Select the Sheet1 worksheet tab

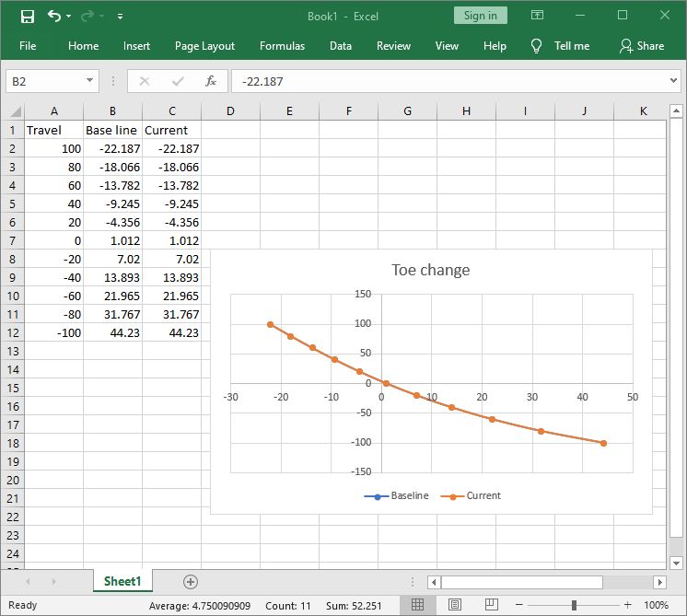(122, 581)
